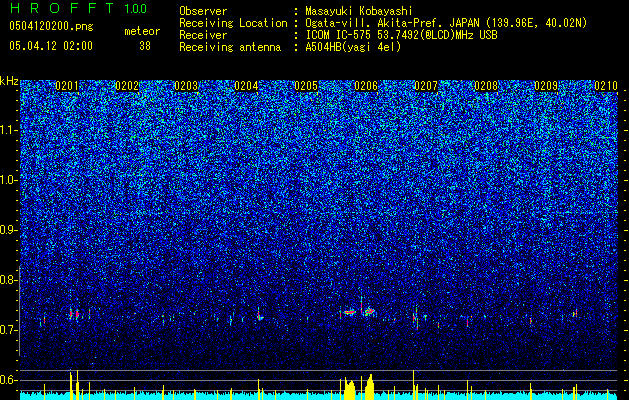This screenshot has width=629, height=400.
Task: Click the 0207 time marker
Action: tap(426, 86)
